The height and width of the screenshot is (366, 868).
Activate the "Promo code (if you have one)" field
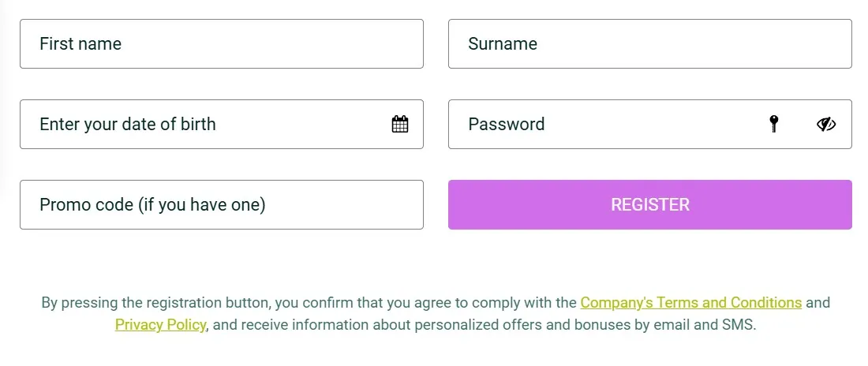221,205
